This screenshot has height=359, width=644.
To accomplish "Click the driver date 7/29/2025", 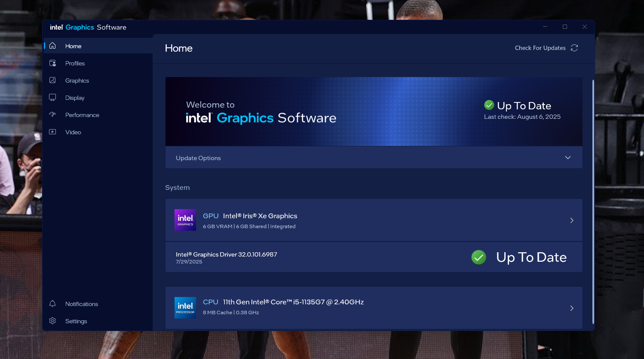I will click(189, 262).
